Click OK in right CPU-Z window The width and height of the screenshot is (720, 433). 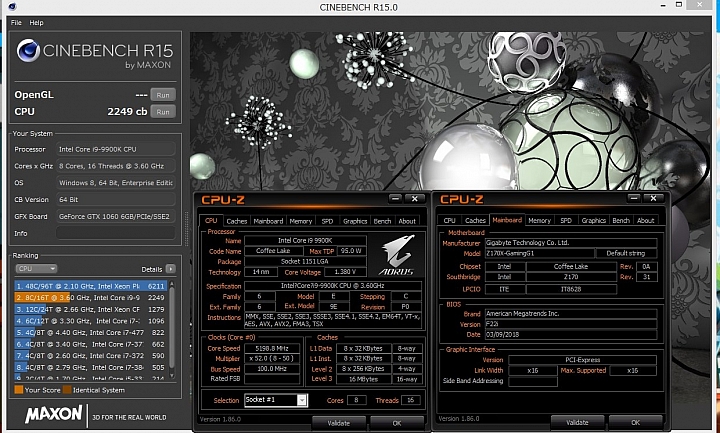[636, 422]
